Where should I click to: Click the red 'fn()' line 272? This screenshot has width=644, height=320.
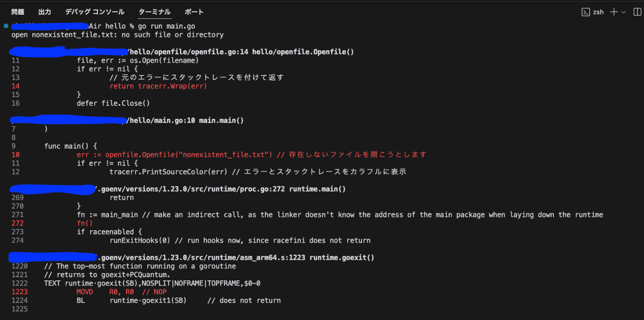(x=85, y=223)
